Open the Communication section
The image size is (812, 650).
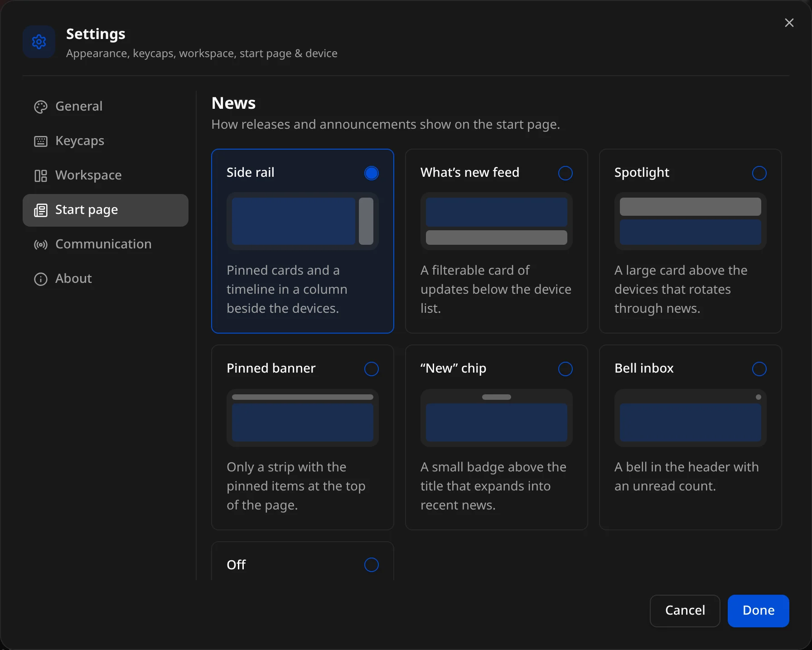tap(106, 245)
